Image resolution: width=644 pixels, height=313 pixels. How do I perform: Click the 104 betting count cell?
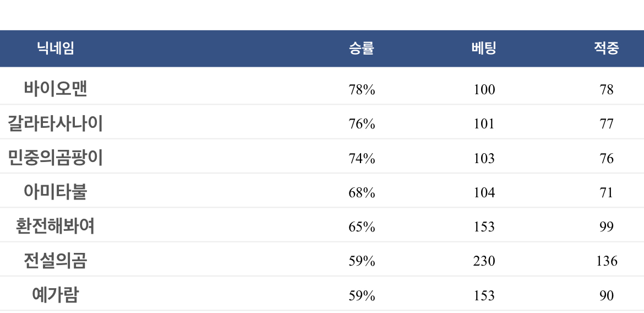(x=484, y=192)
